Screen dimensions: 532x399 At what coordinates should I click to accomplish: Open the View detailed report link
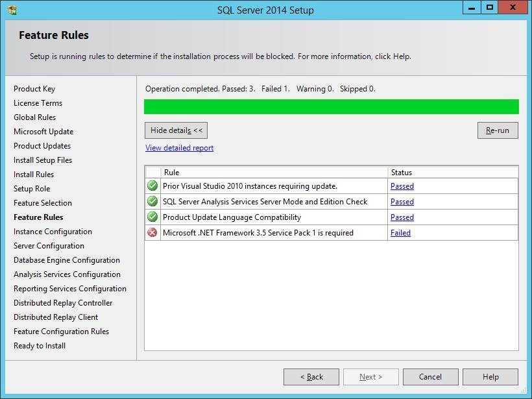[x=180, y=148]
